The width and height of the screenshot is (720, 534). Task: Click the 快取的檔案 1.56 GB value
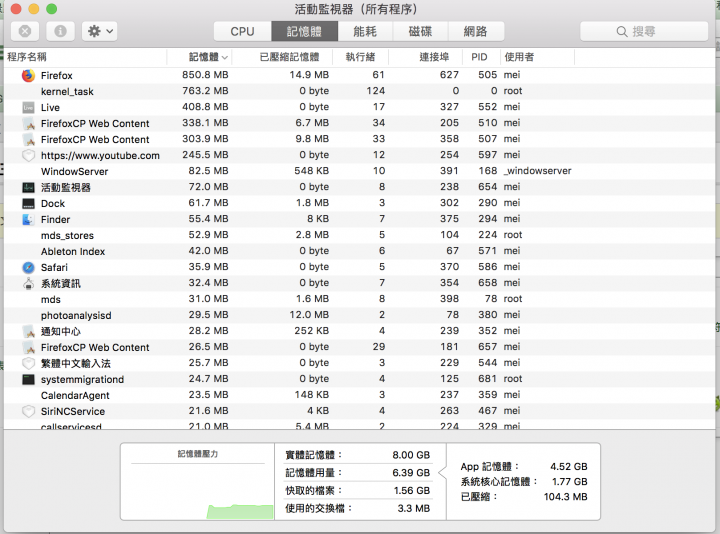412,490
